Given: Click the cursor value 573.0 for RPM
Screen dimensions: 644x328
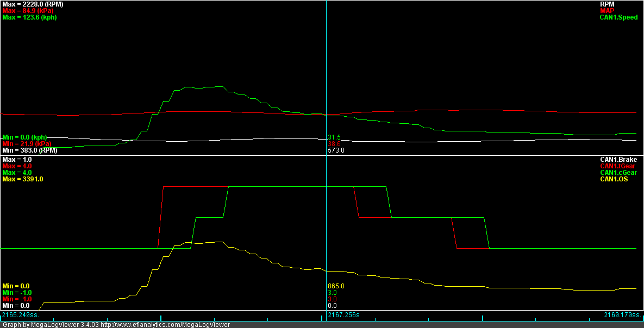Looking at the screenshot, I should coord(336,150).
